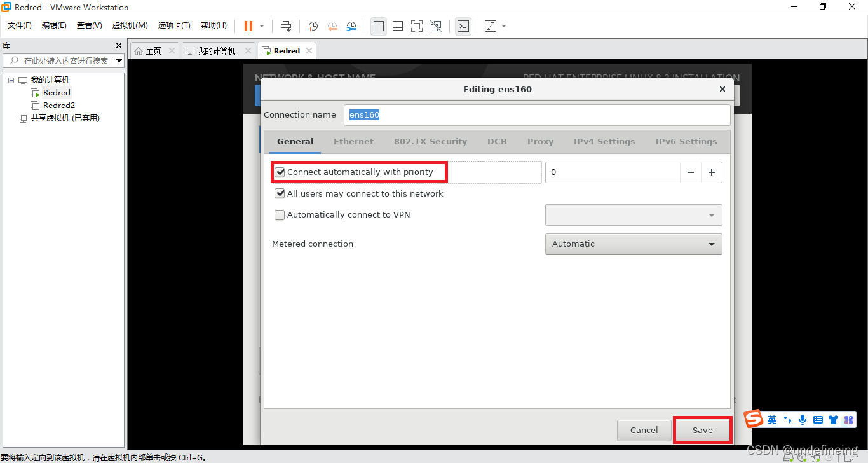Open the IME skin shirt icon
Image resolution: width=868 pixels, height=463 pixels.
pyautogui.click(x=833, y=420)
